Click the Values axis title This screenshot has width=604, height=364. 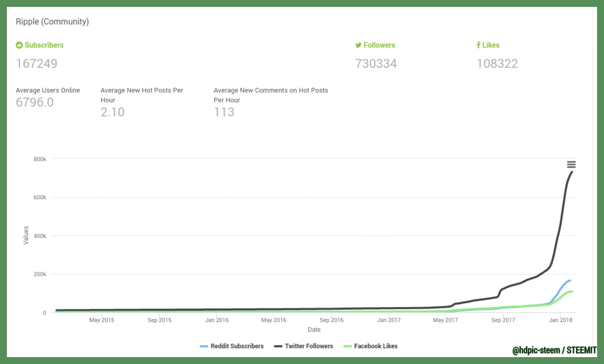tap(26, 235)
